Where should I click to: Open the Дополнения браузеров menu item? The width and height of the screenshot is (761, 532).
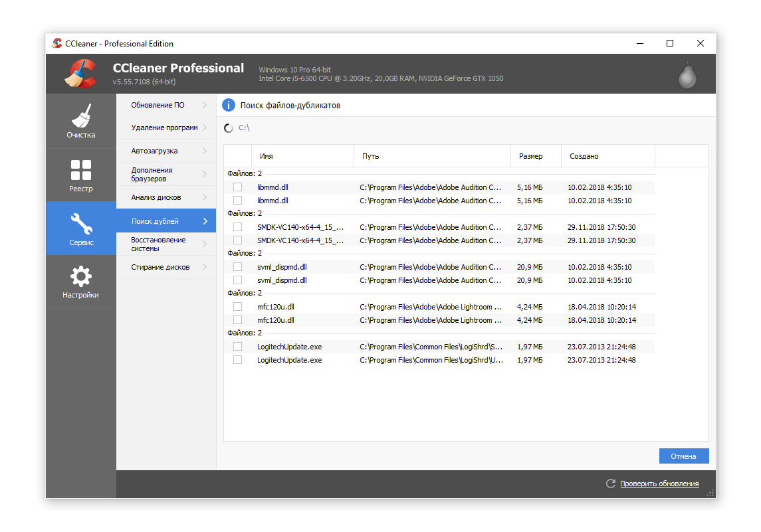(x=166, y=174)
